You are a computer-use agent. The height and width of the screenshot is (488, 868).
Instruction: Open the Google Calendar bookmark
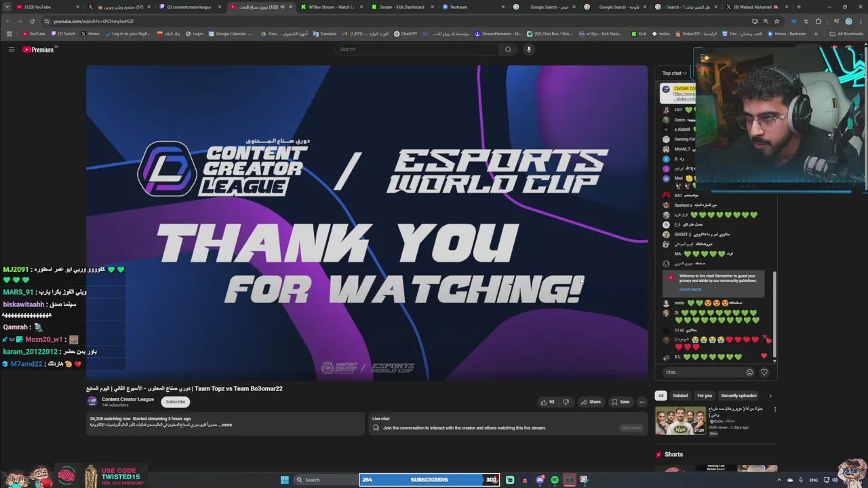(229, 33)
